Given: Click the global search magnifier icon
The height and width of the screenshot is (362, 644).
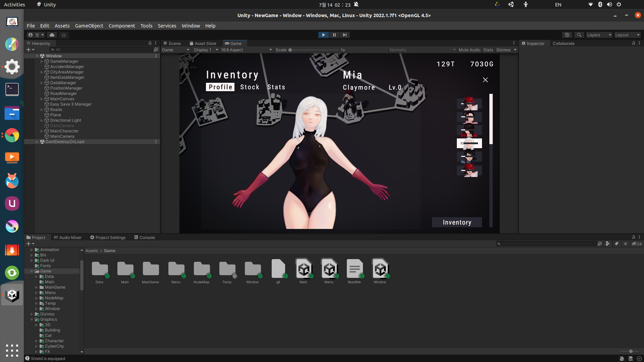Looking at the screenshot, I should tap(579, 35).
